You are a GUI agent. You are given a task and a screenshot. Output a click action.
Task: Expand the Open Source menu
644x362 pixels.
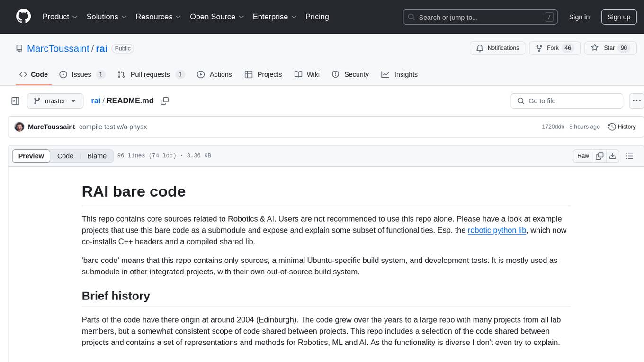click(x=217, y=17)
